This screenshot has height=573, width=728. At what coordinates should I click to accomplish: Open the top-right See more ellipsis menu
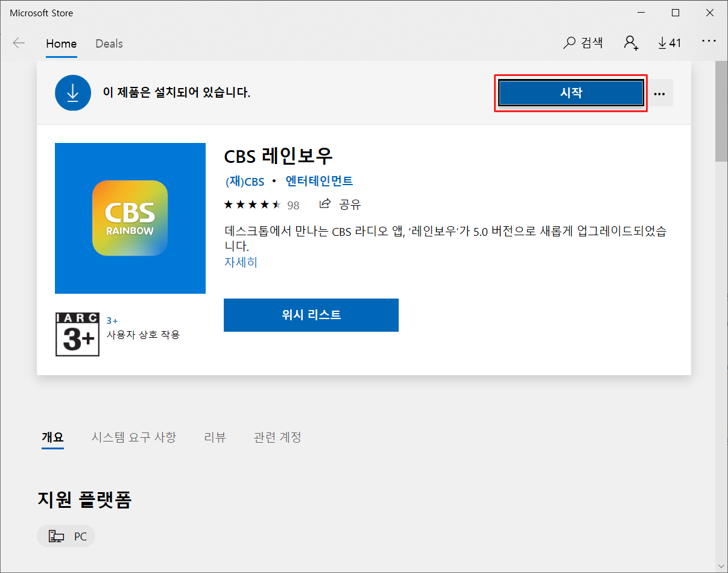[709, 42]
